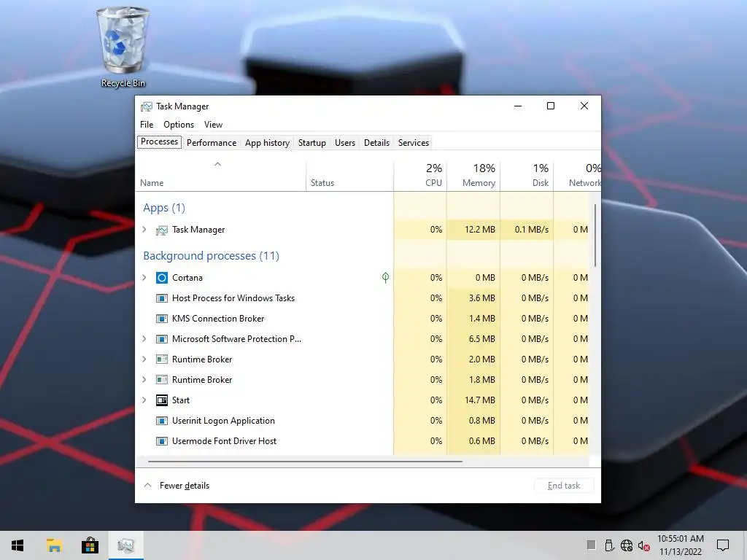This screenshot has width=747, height=560.
Task: Click the muted speaker tray icon
Action: 643,545
